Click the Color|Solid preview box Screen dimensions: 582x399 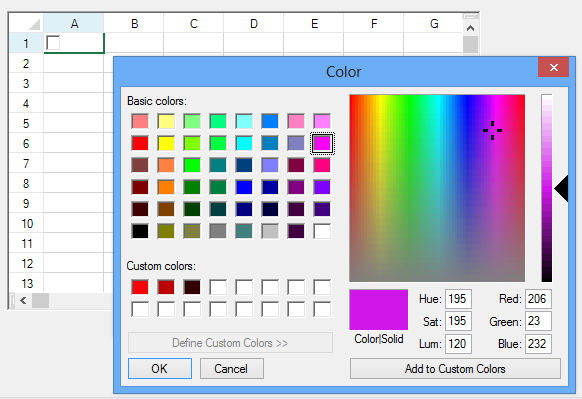tap(379, 310)
